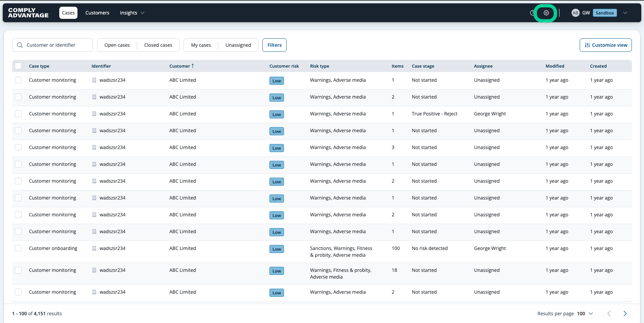Click building icon in the 18 items row
Image resolution: width=644 pixels, height=323 pixels.
click(94, 270)
